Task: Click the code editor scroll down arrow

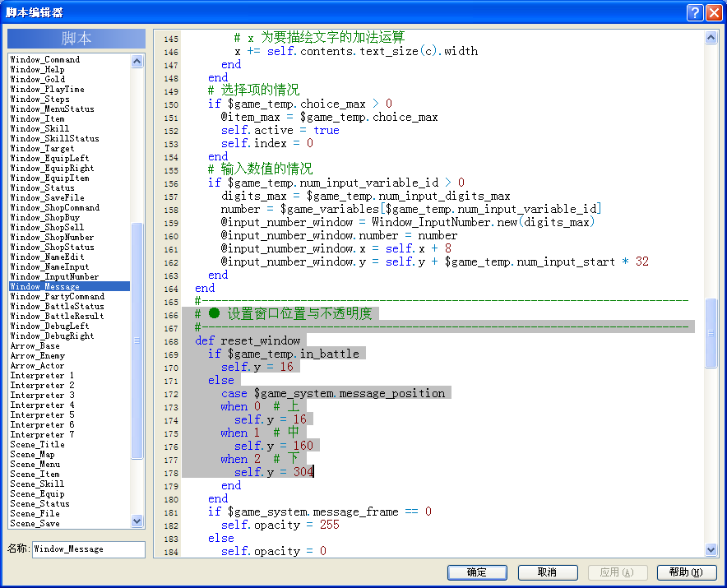Action: 711,550
